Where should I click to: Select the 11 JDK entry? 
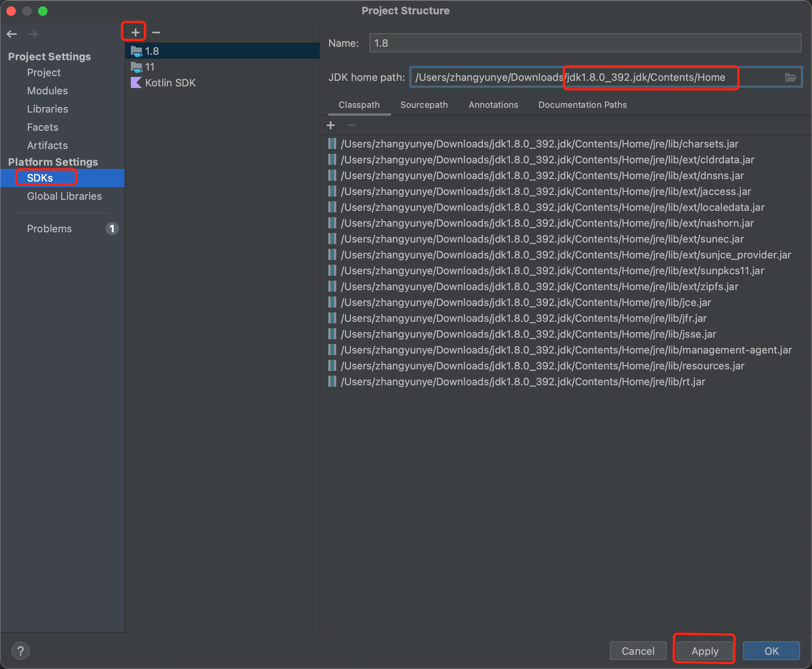[149, 67]
